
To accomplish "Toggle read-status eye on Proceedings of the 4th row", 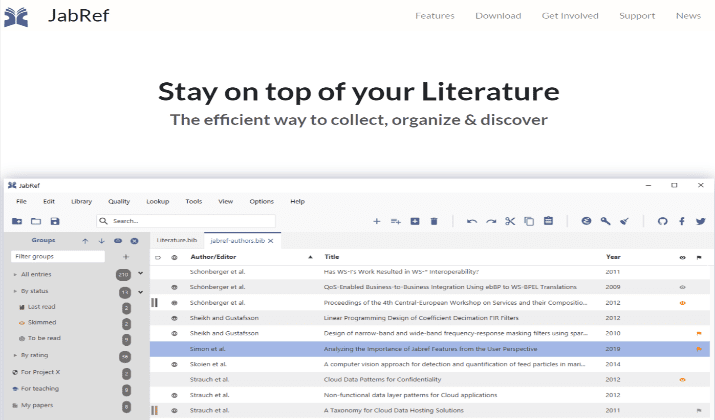I will pyautogui.click(x=174, y=303).
